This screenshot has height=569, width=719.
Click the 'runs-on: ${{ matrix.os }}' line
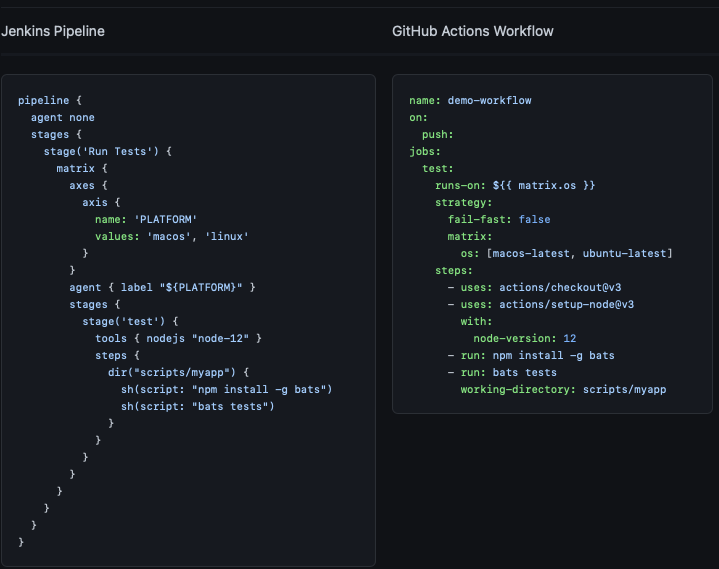[515, 185]
